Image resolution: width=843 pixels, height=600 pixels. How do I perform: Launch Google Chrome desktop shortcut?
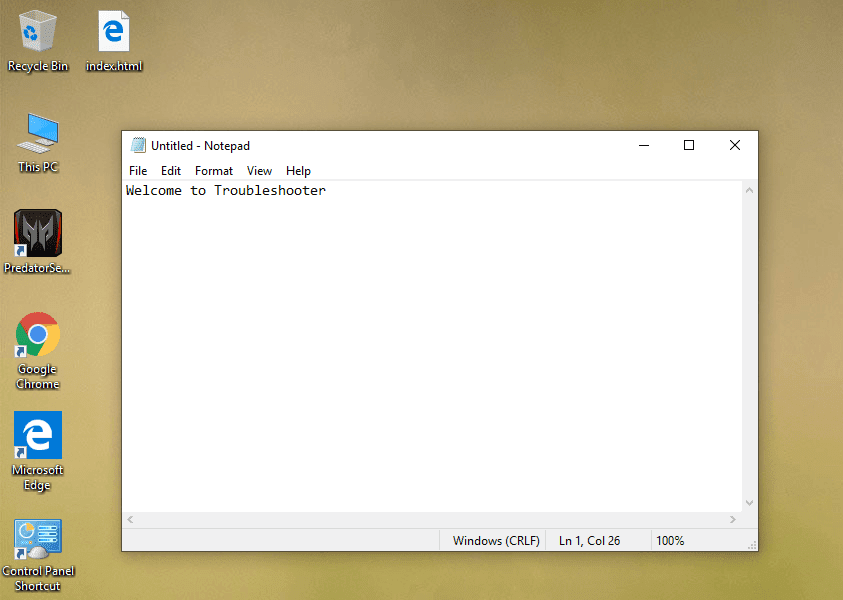click(37, 335)
